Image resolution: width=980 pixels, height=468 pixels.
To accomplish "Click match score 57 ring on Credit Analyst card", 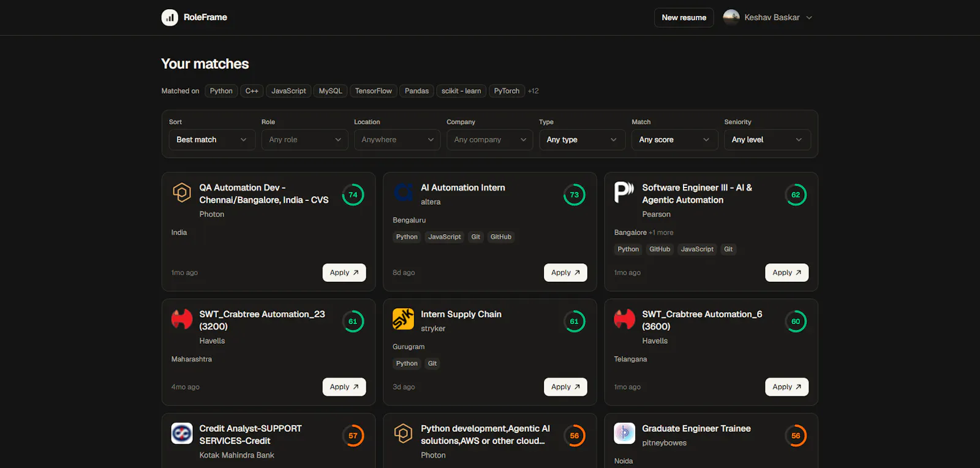I will pyautogui.click(x=353, y=436).
